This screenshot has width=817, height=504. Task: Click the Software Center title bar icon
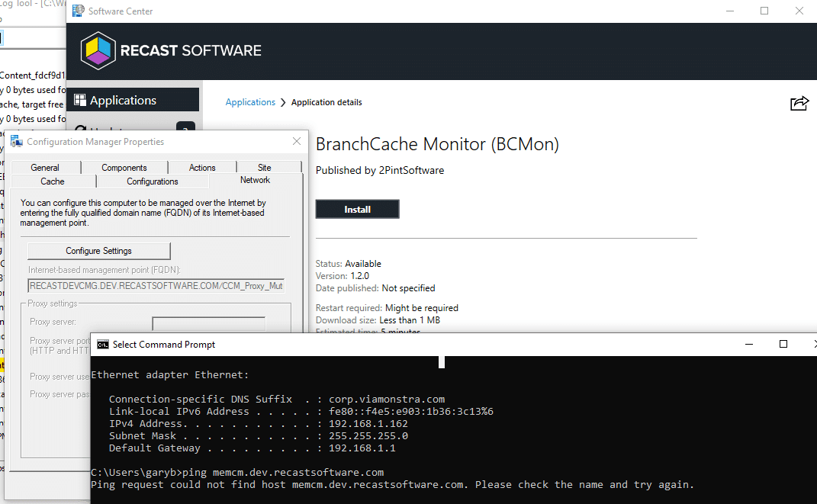coord(78,11)
